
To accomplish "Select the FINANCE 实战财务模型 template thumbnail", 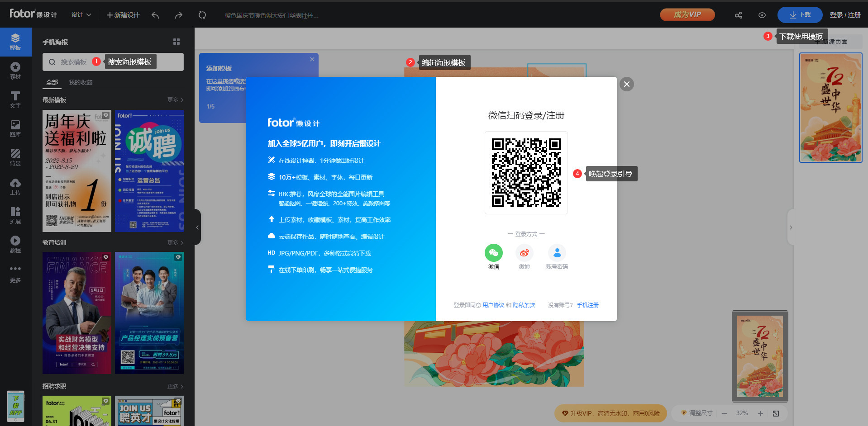I will (x=77, y=313).
